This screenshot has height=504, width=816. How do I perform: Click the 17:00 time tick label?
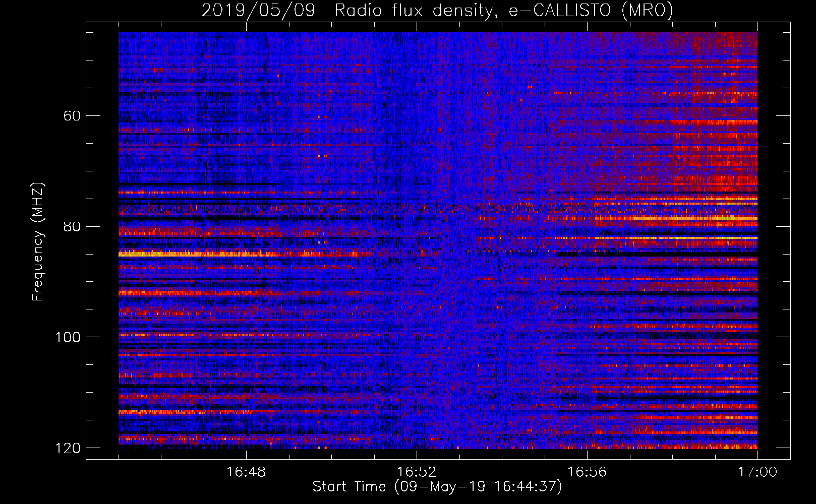click(757, 472)
